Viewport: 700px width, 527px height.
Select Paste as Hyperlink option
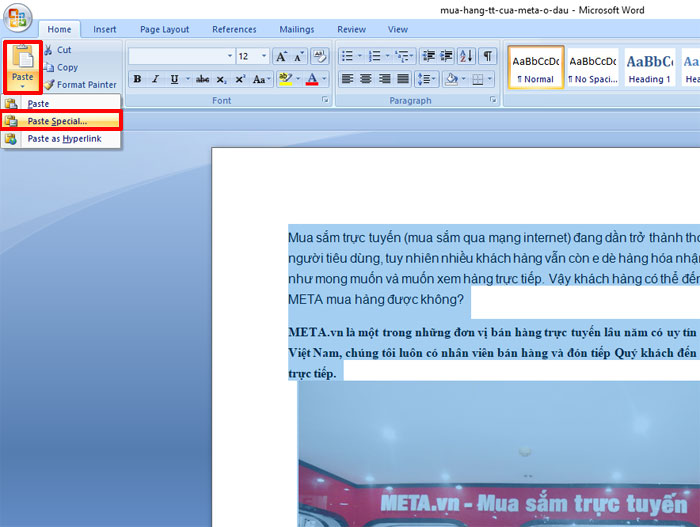(x=64, y=139)
